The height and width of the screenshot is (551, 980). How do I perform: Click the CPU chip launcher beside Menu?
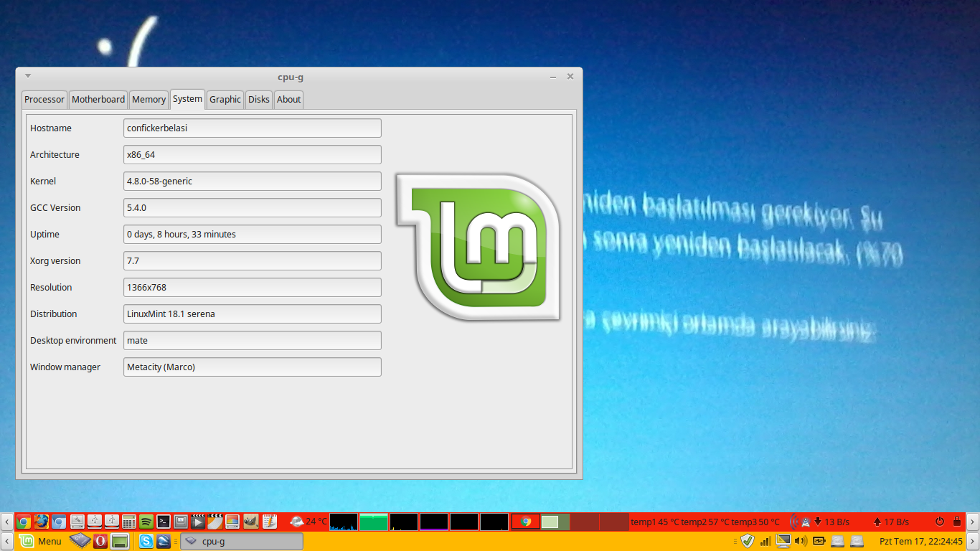point(80,541)
